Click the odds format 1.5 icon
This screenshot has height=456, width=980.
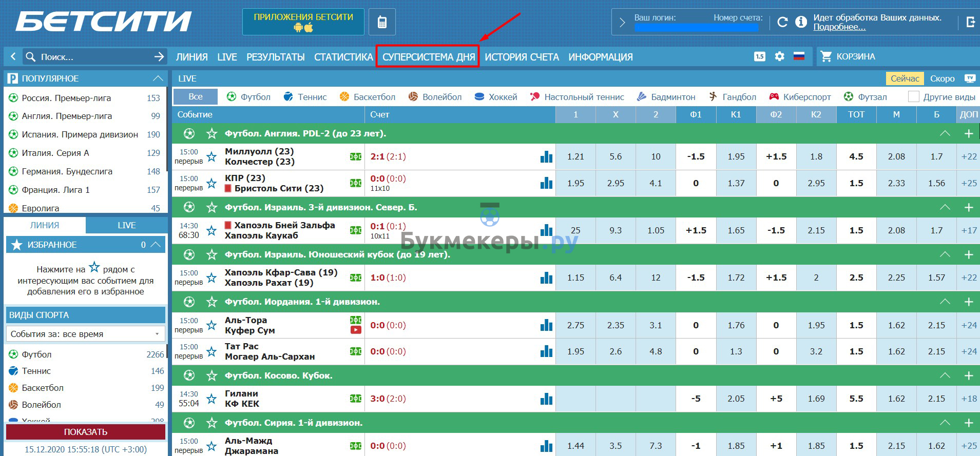click(760, 56)
